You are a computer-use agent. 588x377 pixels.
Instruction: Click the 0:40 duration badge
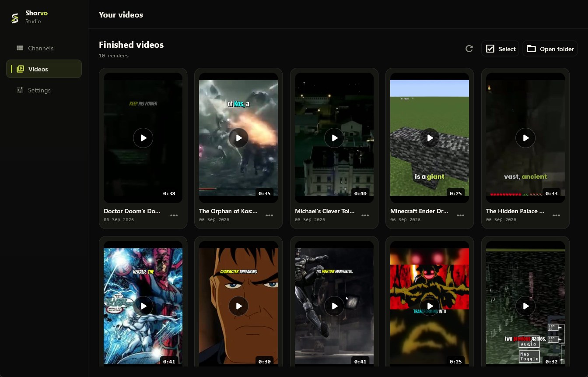pos(360,194)
